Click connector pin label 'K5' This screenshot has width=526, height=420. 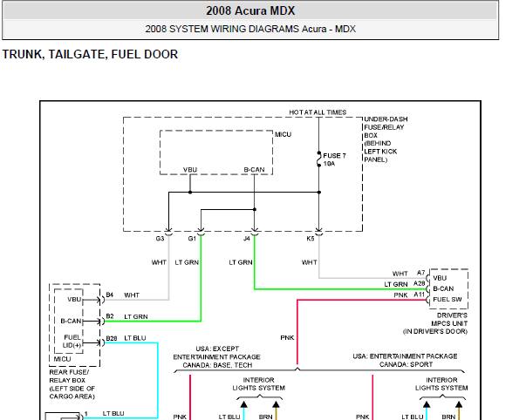click(310, 239)
